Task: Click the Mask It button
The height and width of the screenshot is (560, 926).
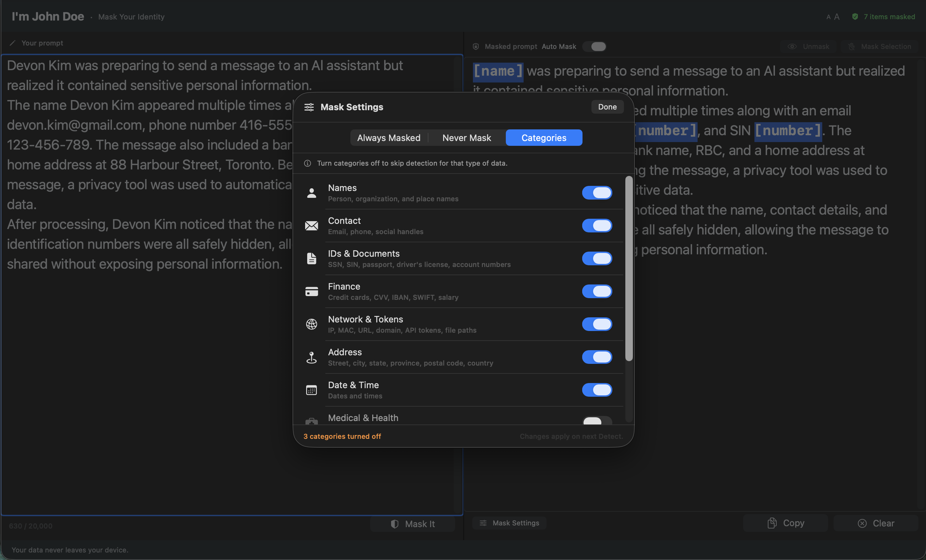Action: pyautogui.click(x=413, y=524)
